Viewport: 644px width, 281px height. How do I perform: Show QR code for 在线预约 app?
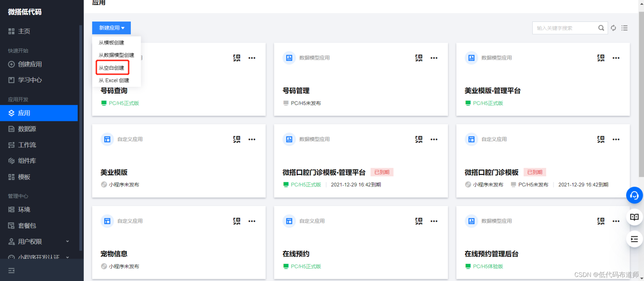419,221
